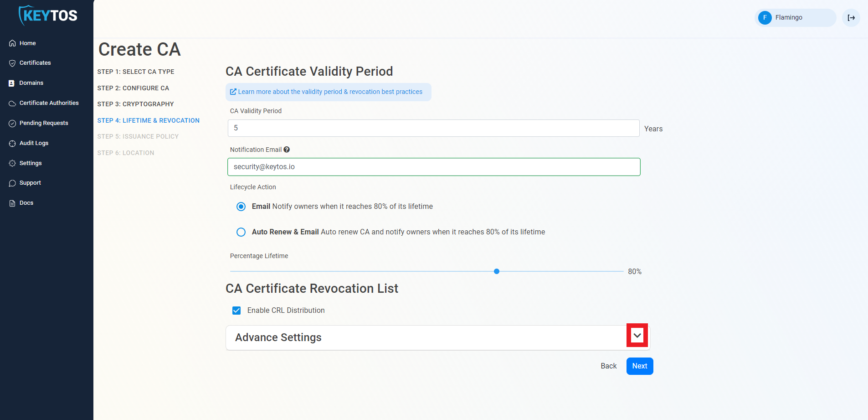Click the Domains icon in sidebar

pos(12,83)
